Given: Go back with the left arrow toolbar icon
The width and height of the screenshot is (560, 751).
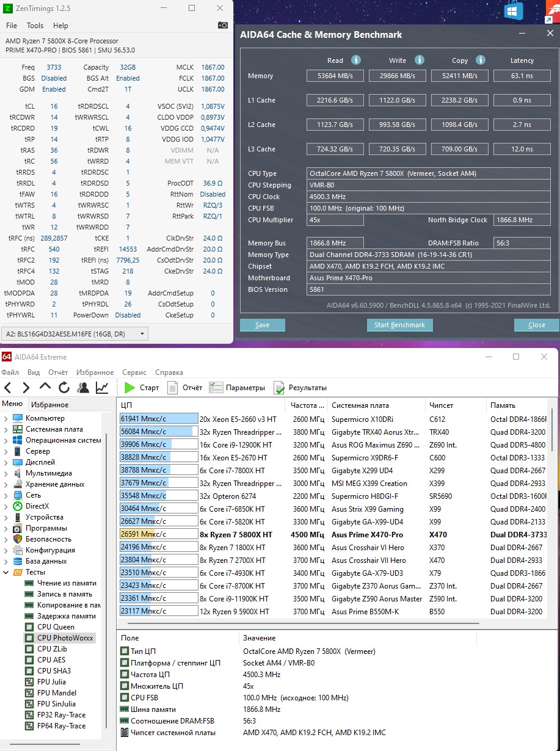Looking at the screenshot, I should [x=9, y=388].
